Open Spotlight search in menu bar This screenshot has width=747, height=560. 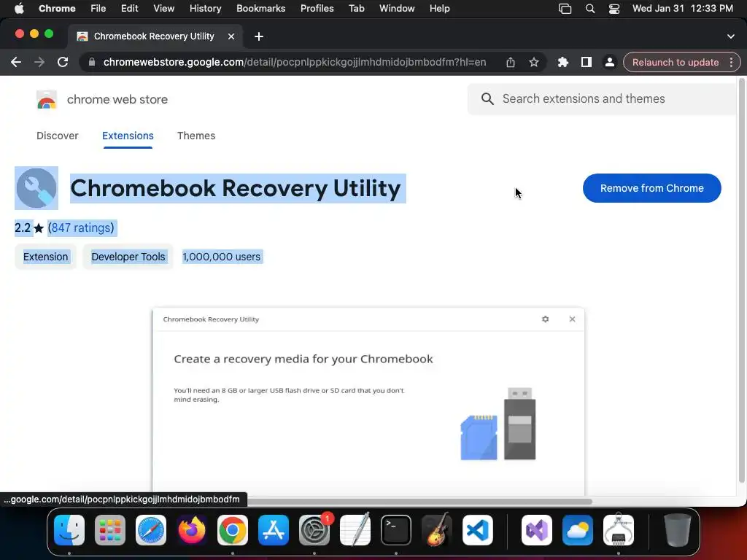coord(589,9)
